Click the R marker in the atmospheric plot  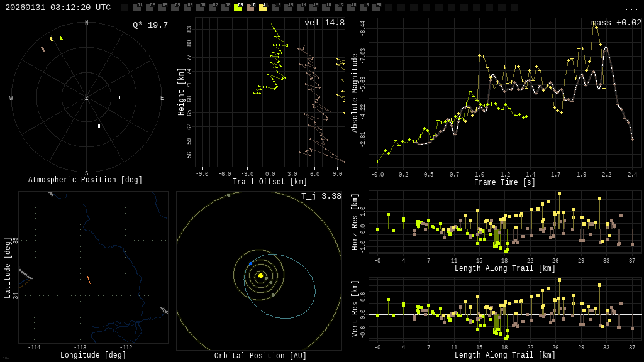99,126
